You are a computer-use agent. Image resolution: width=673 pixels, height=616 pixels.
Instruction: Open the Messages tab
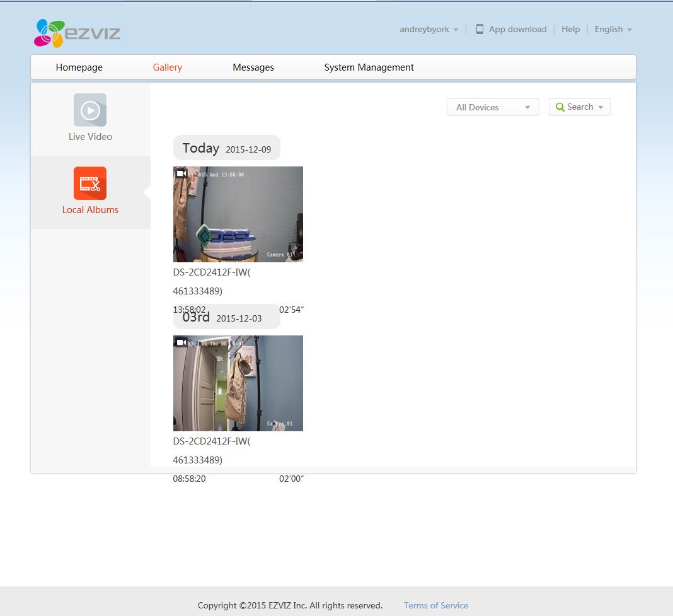(x=253, y=67)
